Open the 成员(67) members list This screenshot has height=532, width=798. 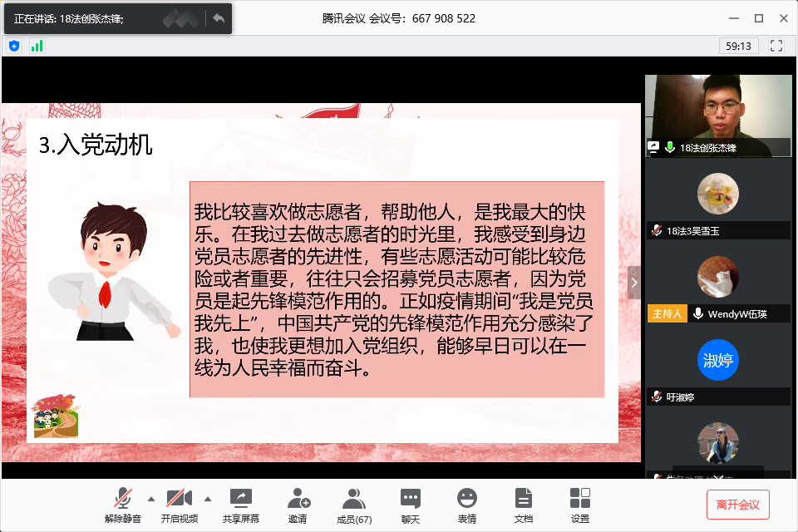pyautogui.click(x=354, y=499)
